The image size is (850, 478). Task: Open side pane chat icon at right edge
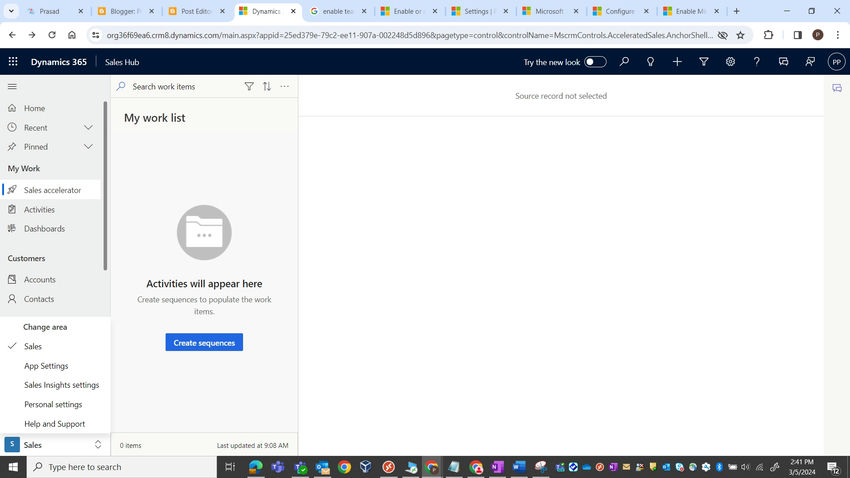click(837, 88)
